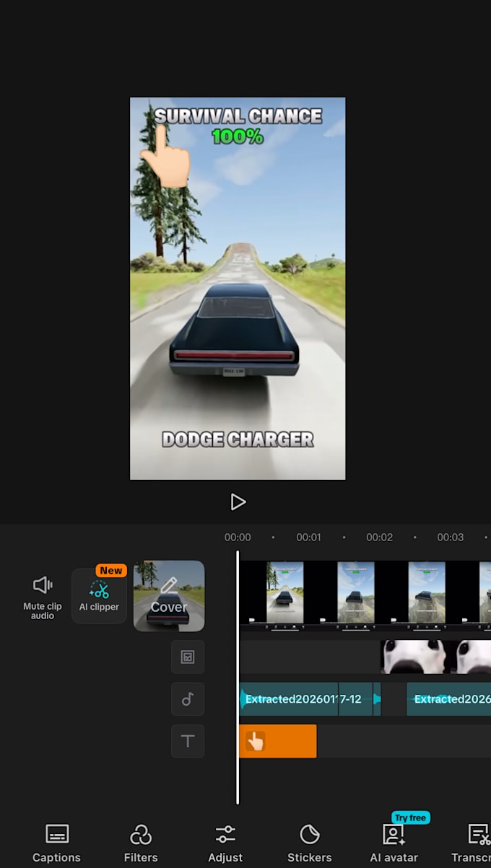
Task: Tap the 00:03 timeline ruler mark
Action: tap(450, 538)
